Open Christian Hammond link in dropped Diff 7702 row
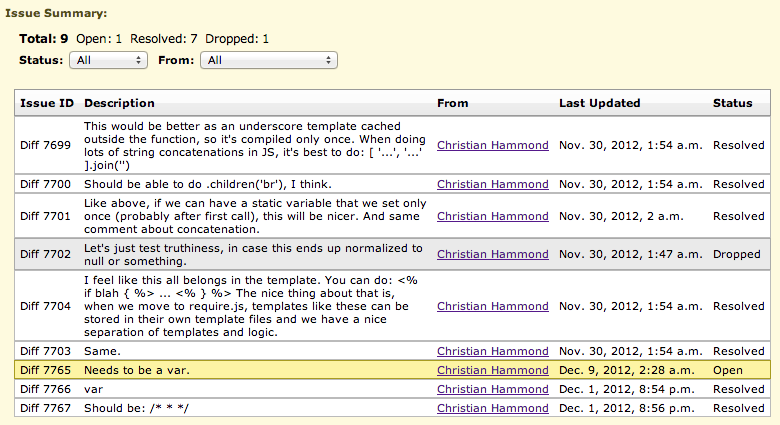Image resolution: width=780 pixels, height=425 pixels. pyautogui.click(x=492, y=254)
